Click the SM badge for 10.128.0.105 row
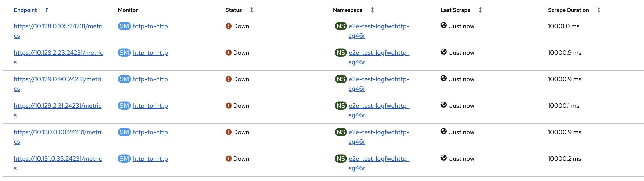 (x=124, y=26)
